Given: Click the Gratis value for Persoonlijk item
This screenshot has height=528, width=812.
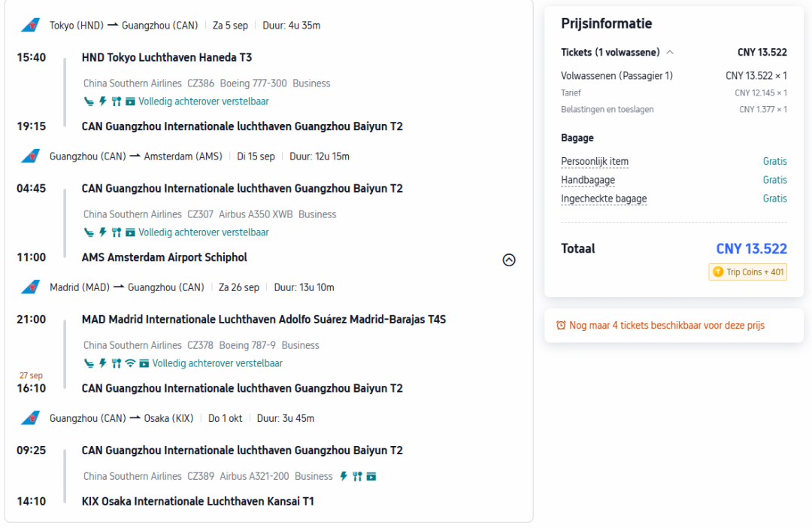Looking at the screenshot, I should (x=774, y=161).
